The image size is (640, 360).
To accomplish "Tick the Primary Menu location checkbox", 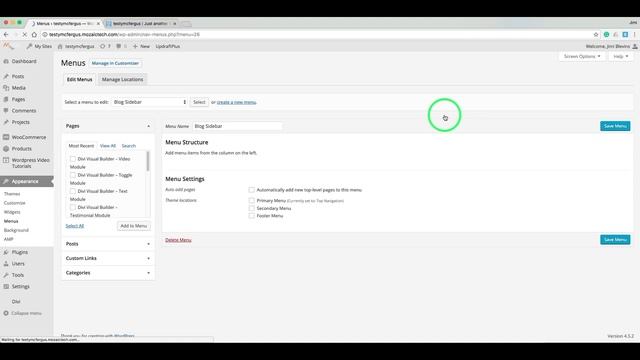I will click(x=251, y=200).
